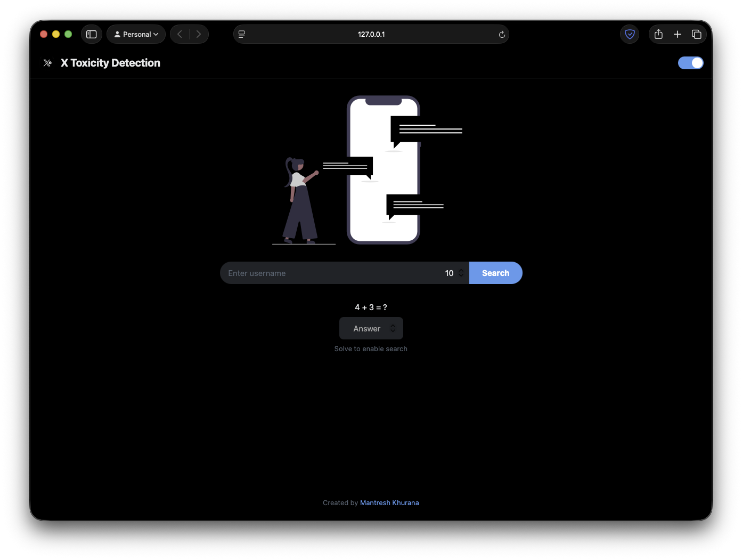Click the X logo icon in header
Image resolution: width=742 pixels, height=560 pixels.
pos(47,63)
